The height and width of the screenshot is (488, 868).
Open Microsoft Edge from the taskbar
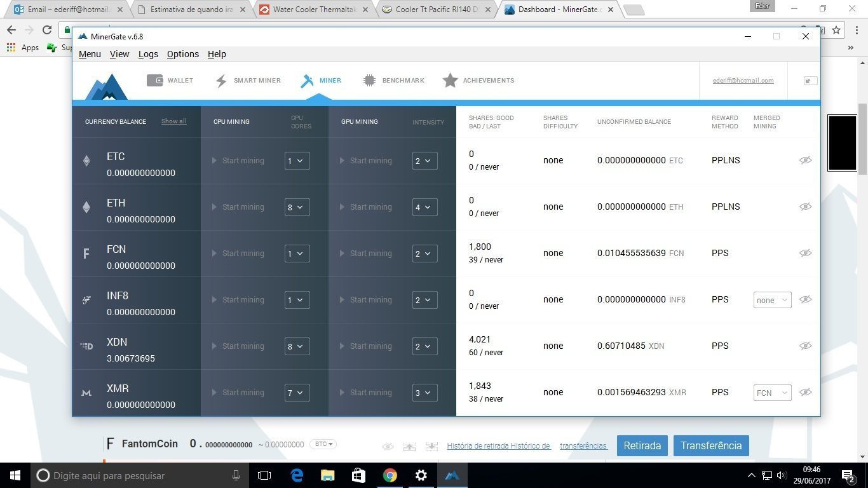297,475
